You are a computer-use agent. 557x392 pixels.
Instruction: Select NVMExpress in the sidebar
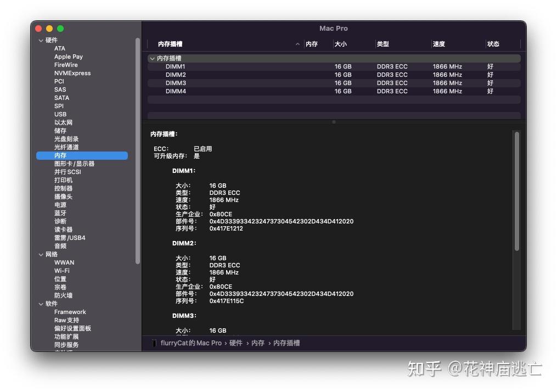click(72, 73)
